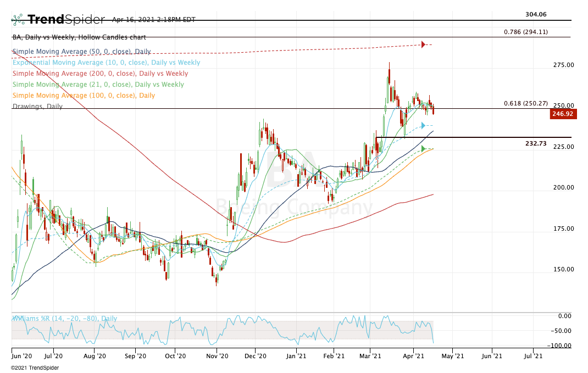Click the 0.786 (294.11) Fibonacci level label
Viewport: 588px width, 373px height.
[525, 32]
